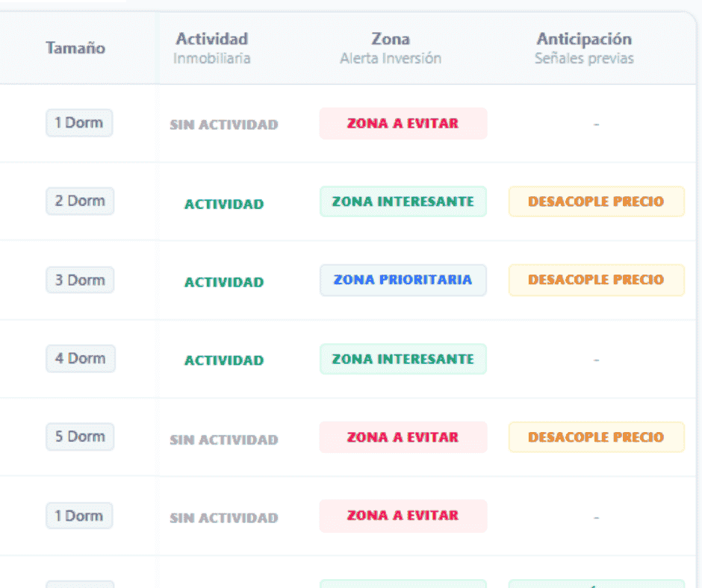Select the 3 Dorm size badge
702x588 pixels.
80,281
